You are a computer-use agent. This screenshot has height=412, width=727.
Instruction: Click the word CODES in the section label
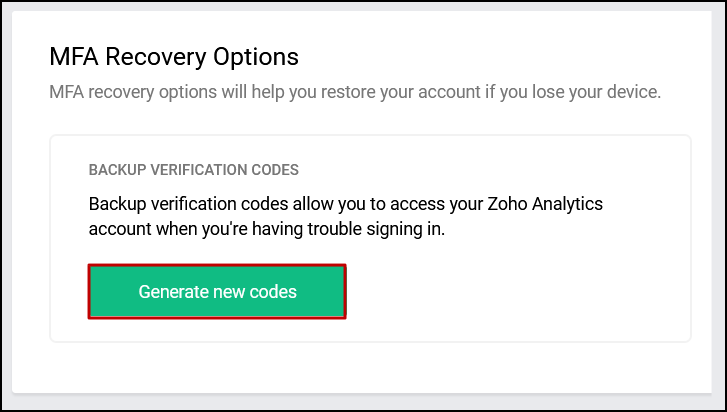pos(276,170)
